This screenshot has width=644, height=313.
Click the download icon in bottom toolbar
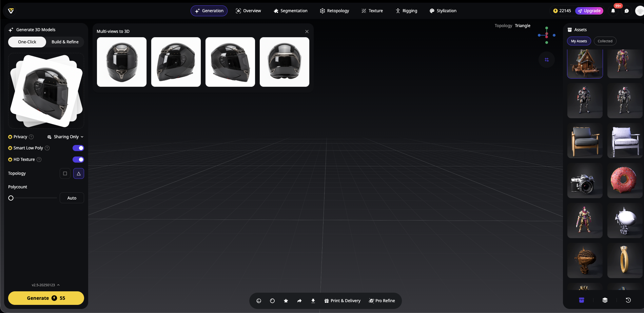[313, 301]
